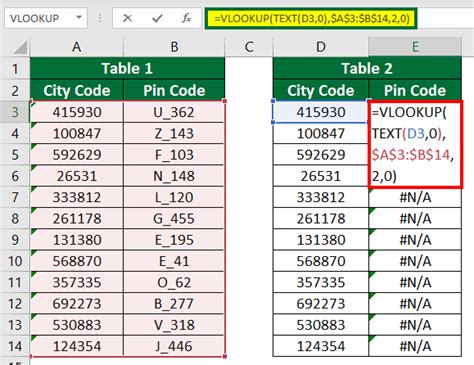Click Pin Code header in Table 1
The image size is (474, 365).
coord(174,90)
